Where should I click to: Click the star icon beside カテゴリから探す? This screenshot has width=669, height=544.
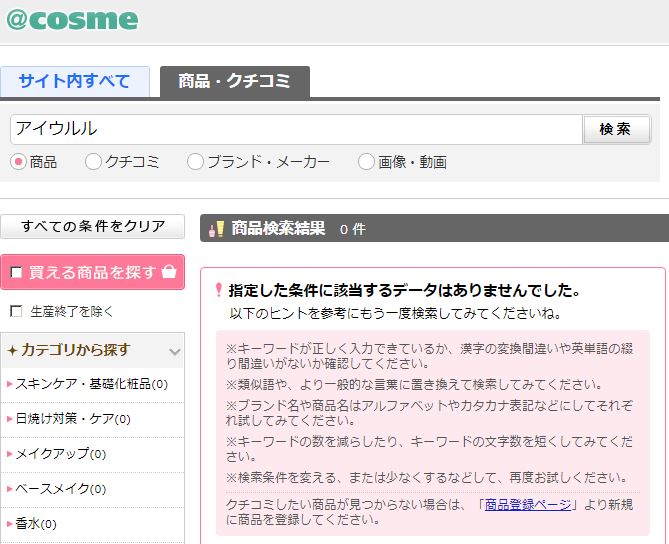(12, 351)
